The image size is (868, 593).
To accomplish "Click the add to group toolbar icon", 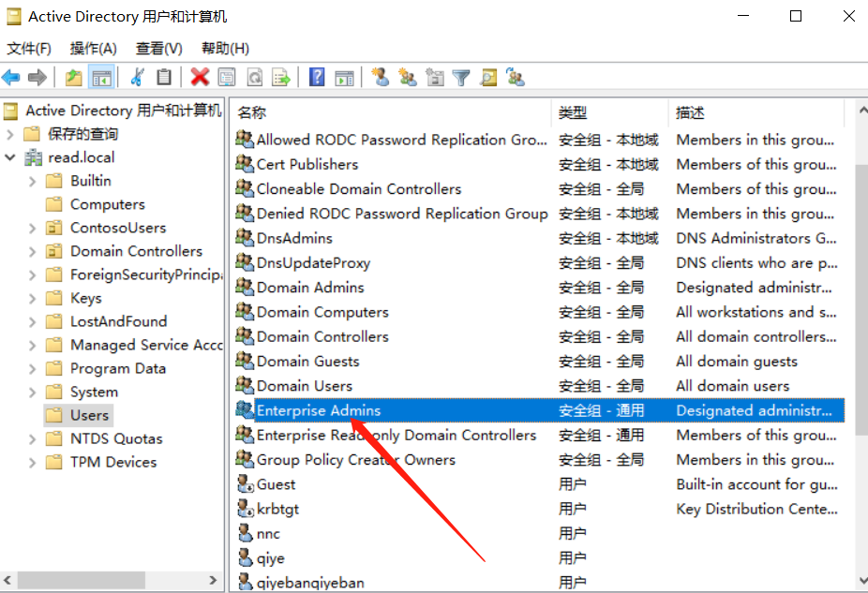I will [516, 78].
